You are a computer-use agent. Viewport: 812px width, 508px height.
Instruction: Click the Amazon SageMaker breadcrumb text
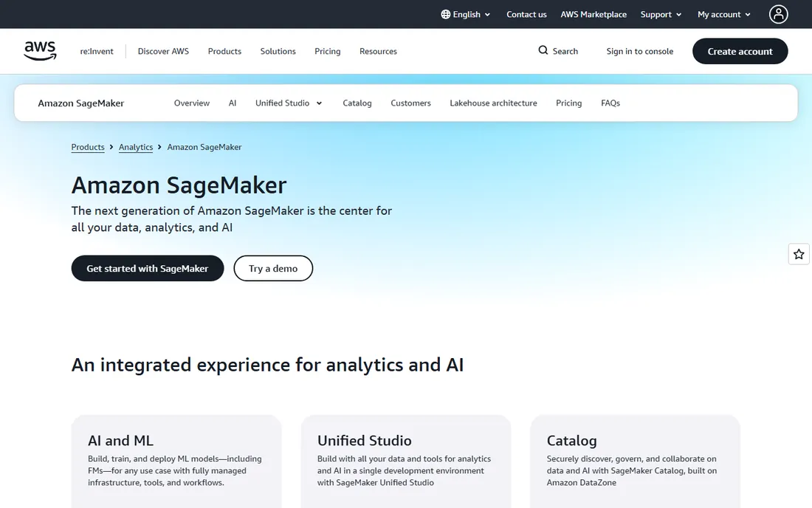pyautogui.click(x=204, y=147)
